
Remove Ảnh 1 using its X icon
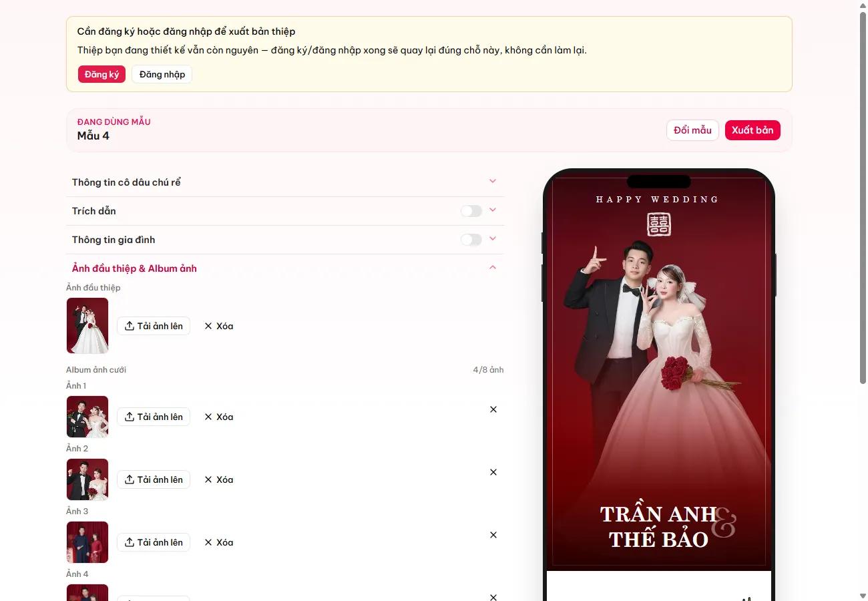[493, 409]
